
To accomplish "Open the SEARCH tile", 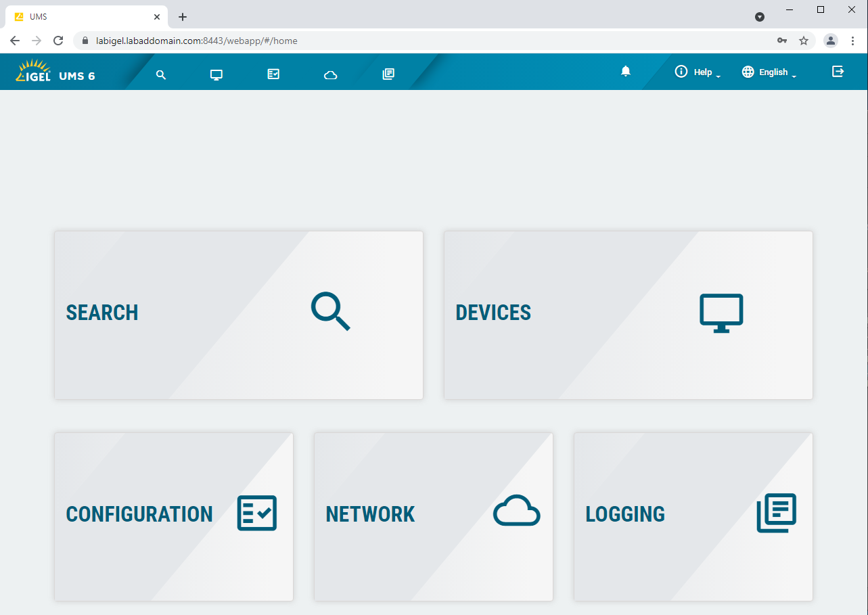I will point(238,315).
